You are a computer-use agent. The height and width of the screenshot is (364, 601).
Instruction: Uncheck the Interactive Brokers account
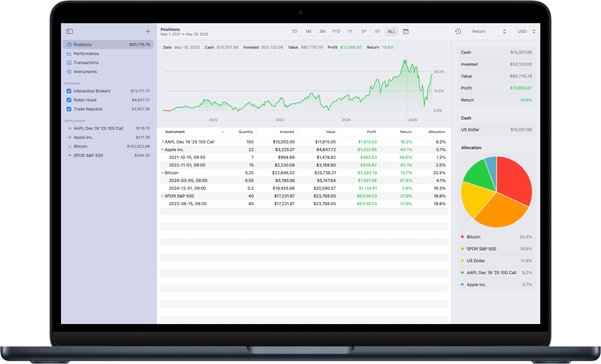tap(69, 91)
